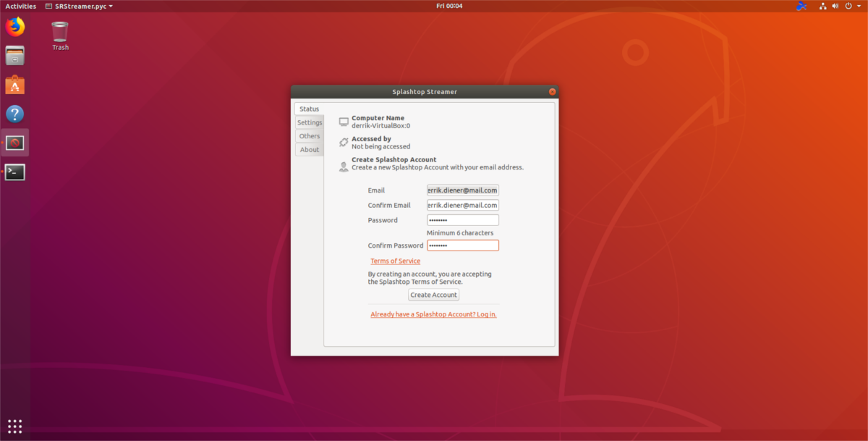
Task: Focus the Email input field
Action: pos(462,190)
